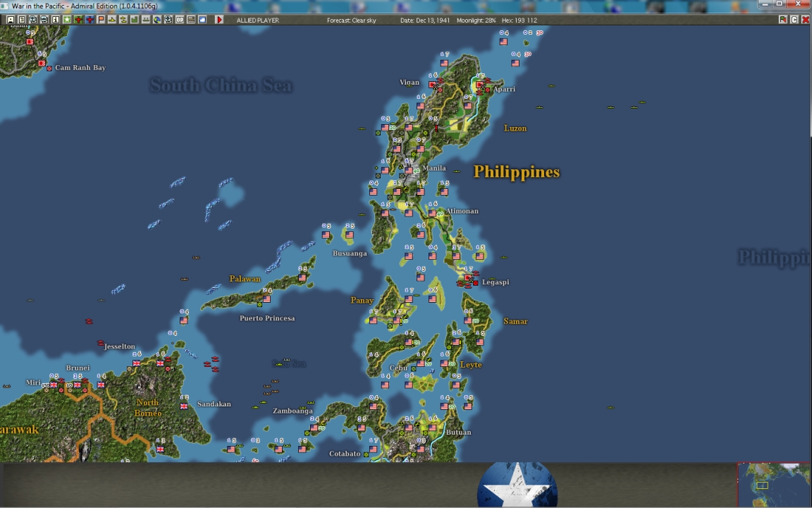Select US flag at Puerto Princesa

coord(266,299)
